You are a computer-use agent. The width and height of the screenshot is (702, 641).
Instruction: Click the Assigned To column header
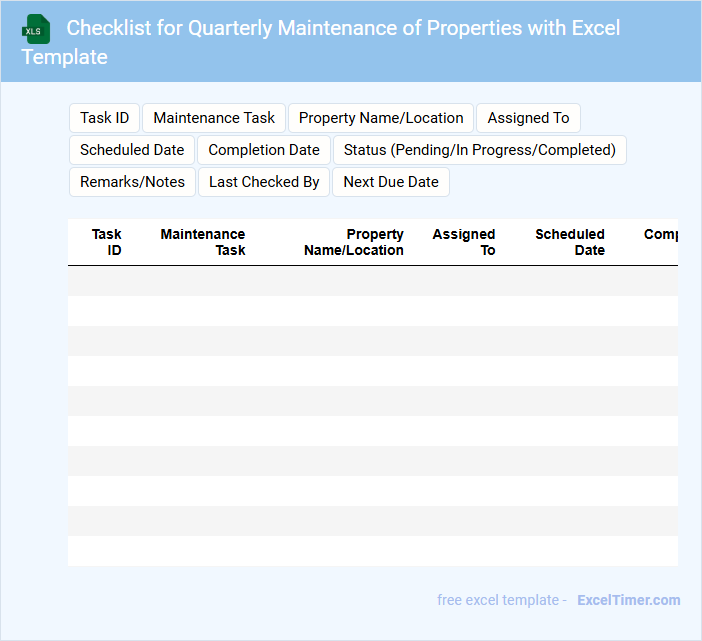tap(464, 242)
